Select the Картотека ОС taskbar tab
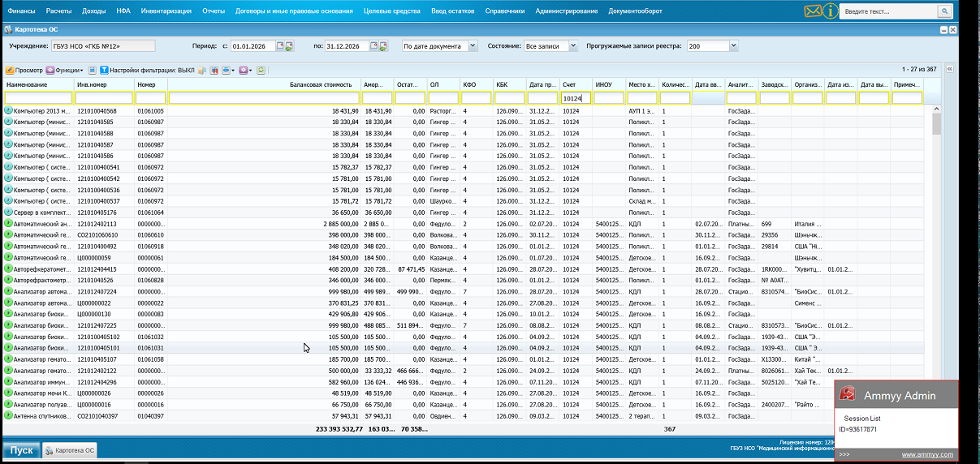This screenshot has height=464, width=980. pos(70,450)
